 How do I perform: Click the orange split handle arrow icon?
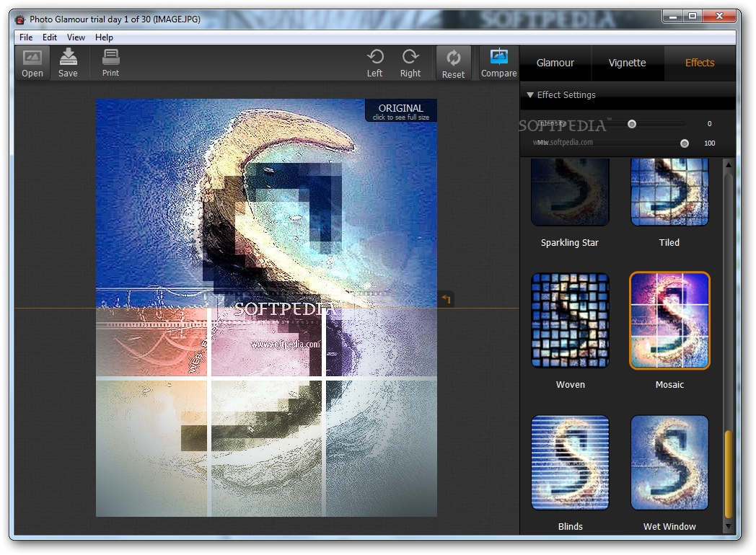447,299
